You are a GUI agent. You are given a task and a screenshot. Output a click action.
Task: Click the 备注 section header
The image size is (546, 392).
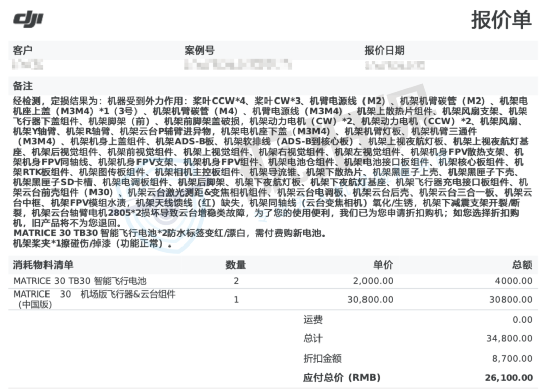23,86
